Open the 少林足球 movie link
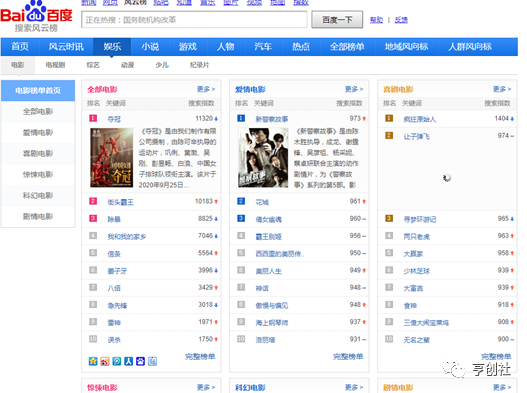 coord(416,271)
